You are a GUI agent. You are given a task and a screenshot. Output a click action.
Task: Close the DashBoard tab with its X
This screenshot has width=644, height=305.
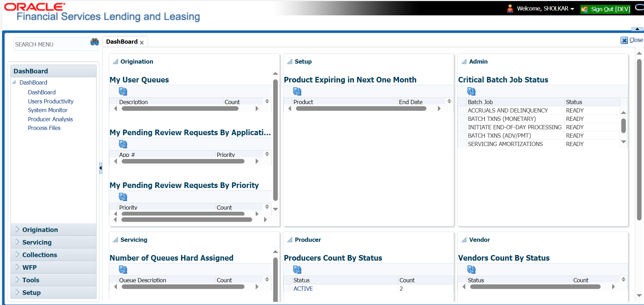[142, 43]
